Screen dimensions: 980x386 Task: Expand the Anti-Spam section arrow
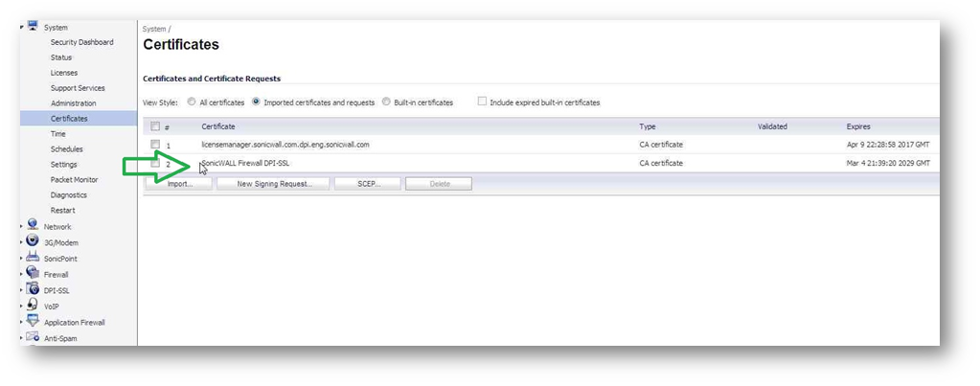21,337
